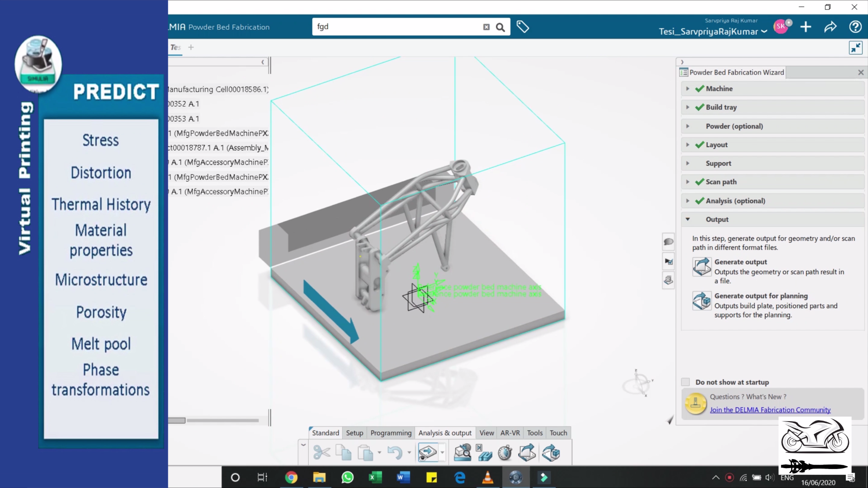Click the stacked layers side icon
This screenshot has width=868, height=488.
(668, 280)
